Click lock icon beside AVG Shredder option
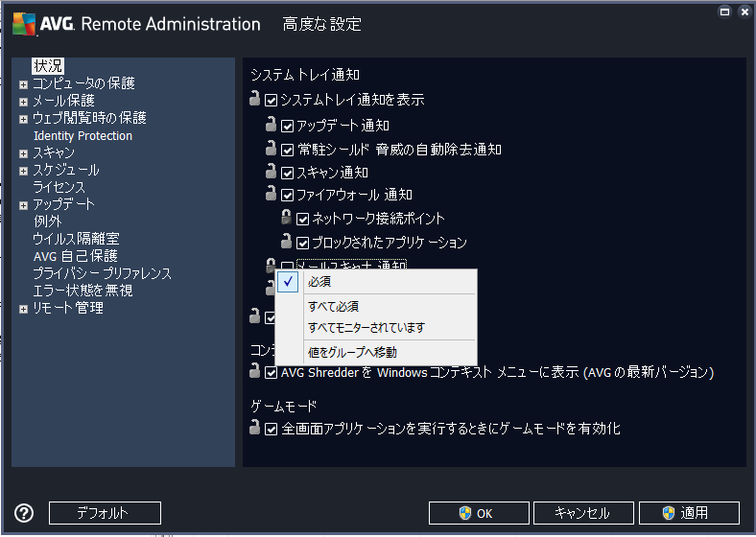 click(x=255, y=370)
